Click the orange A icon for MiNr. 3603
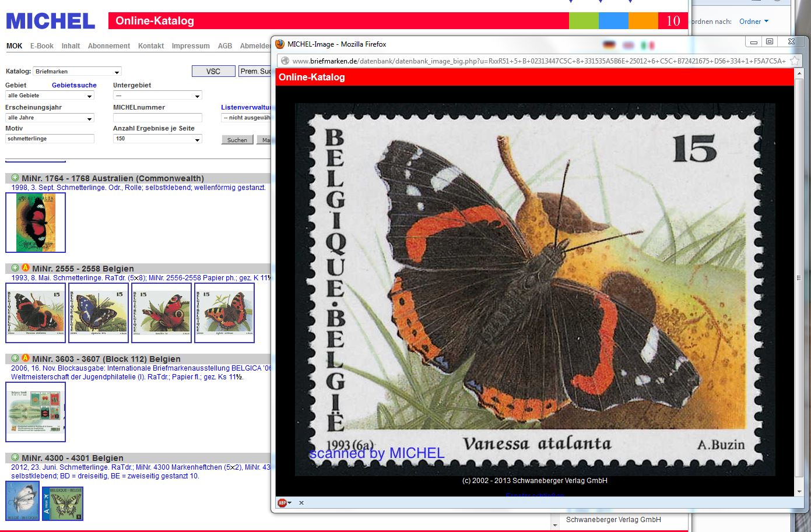 pos(25,358)
